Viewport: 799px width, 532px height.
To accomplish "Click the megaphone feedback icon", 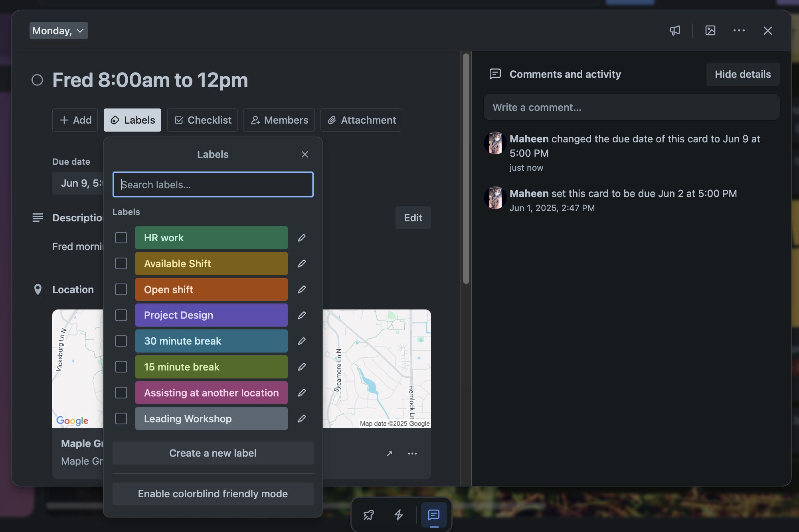I will tap(675, 30).
